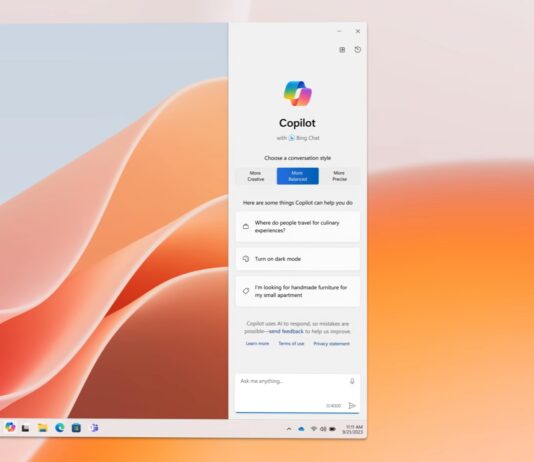Choose the culinary experiences travel suggestion

[298, 227]
